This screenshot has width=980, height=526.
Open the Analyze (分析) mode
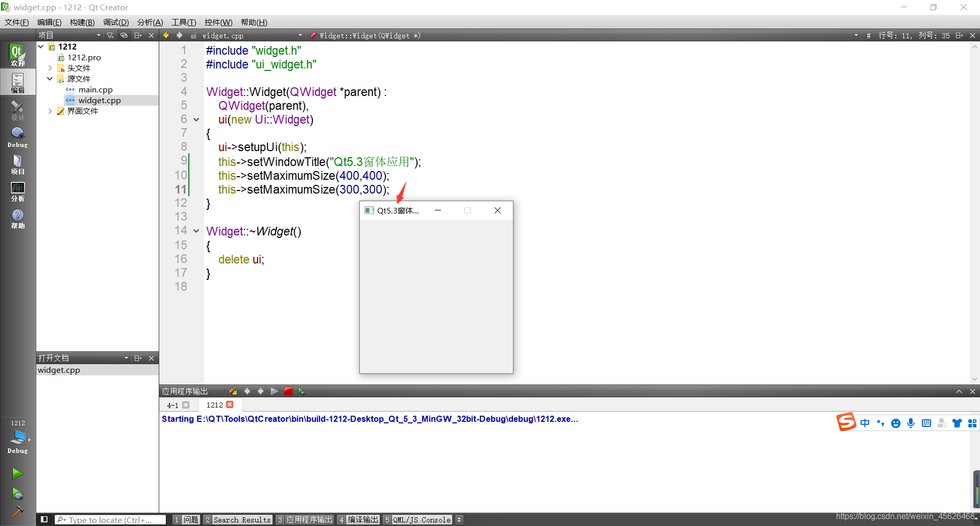click(x=17, y=190)
